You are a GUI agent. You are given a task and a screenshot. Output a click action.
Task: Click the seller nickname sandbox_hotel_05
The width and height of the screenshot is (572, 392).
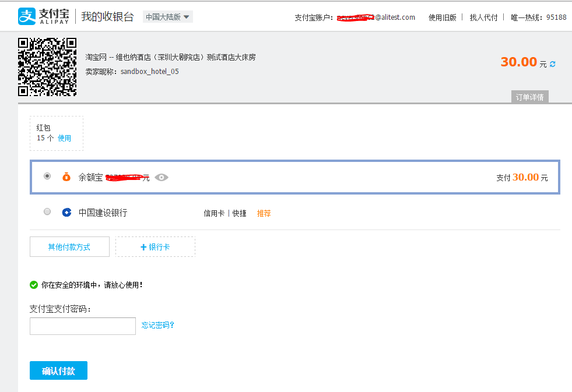150,72
